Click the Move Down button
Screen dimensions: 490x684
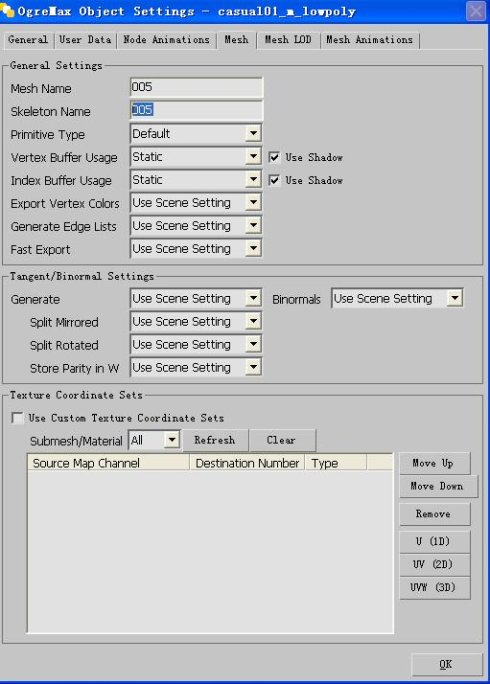point(439,486)
